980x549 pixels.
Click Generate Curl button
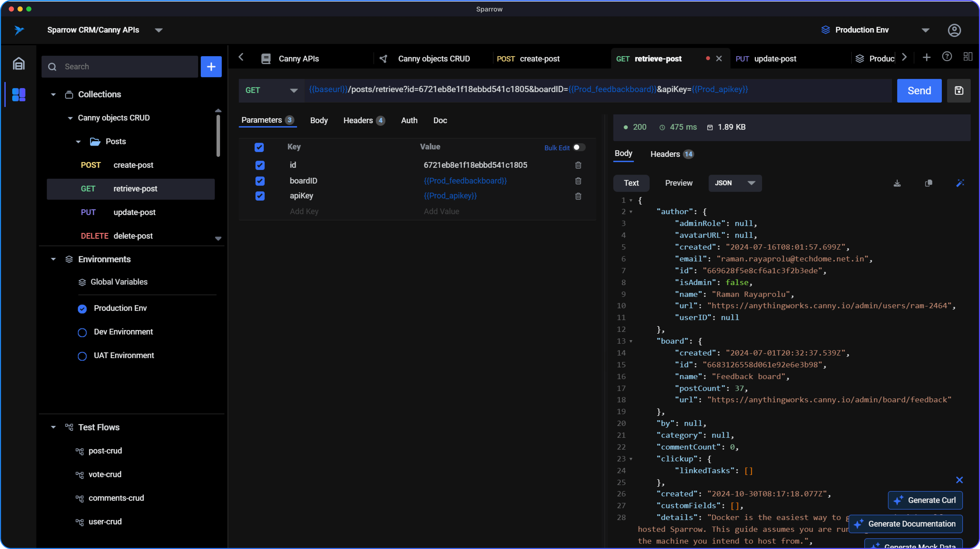925,500
